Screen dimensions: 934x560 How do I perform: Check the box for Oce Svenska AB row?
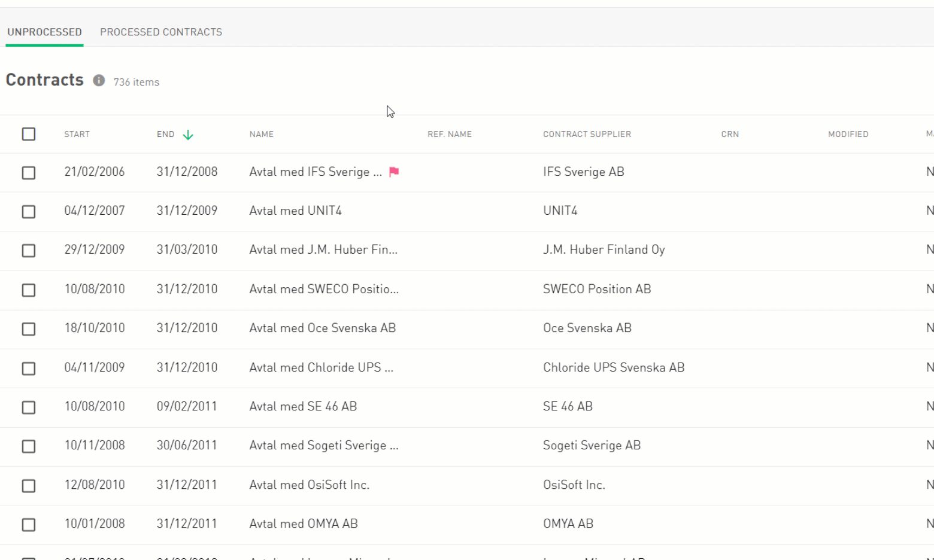(x=29, y=329)
